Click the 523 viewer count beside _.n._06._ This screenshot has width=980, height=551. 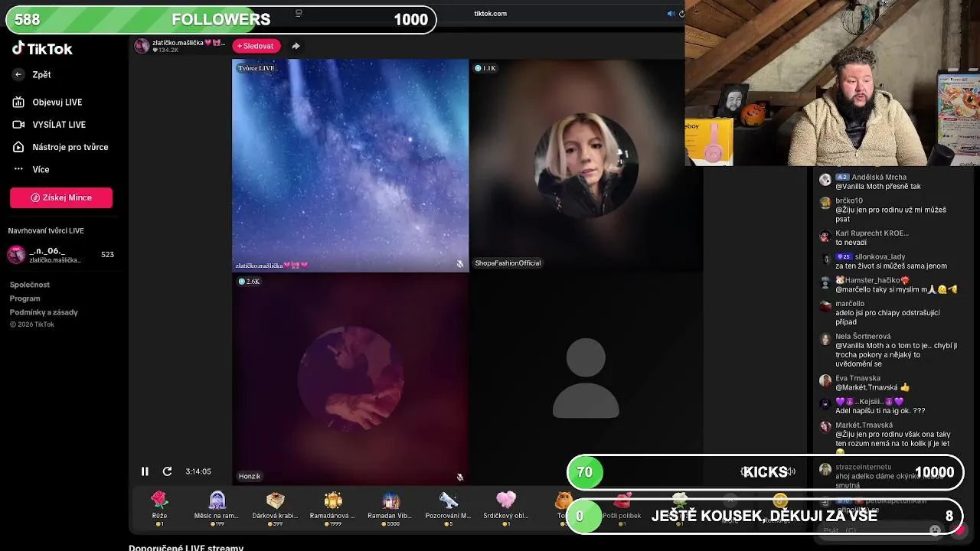coord(107,255)
